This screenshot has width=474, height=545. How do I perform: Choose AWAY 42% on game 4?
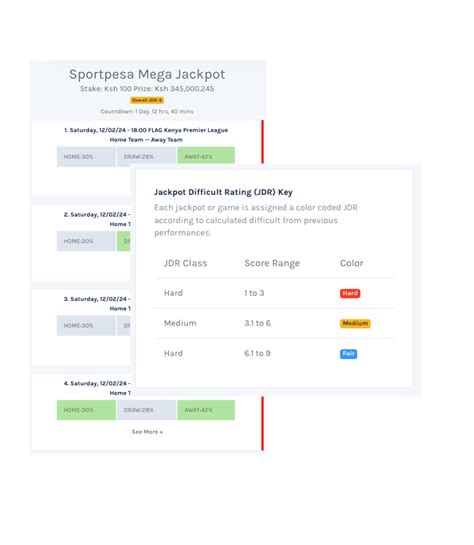point(206,410)
